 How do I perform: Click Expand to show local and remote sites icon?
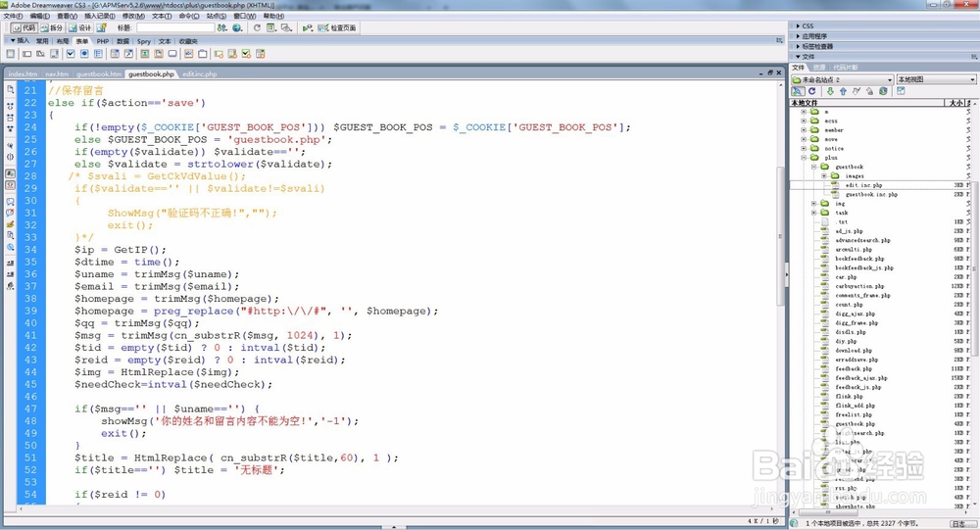coord(901,91)
